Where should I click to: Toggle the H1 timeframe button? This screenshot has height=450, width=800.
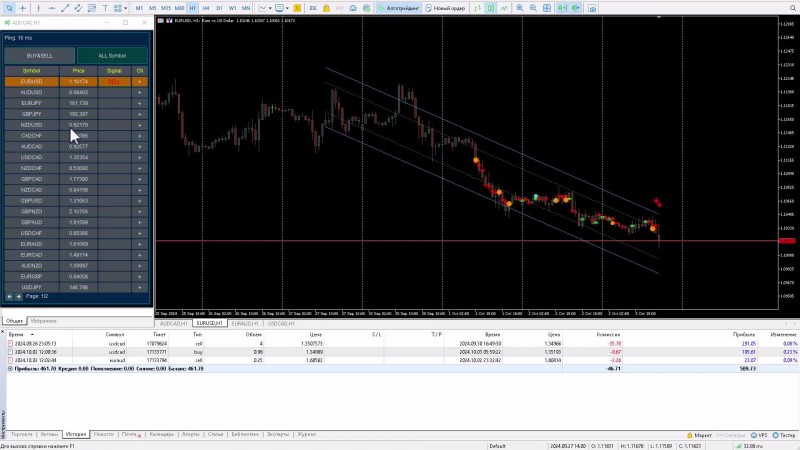pyautogui.click(x=192, y=8)
